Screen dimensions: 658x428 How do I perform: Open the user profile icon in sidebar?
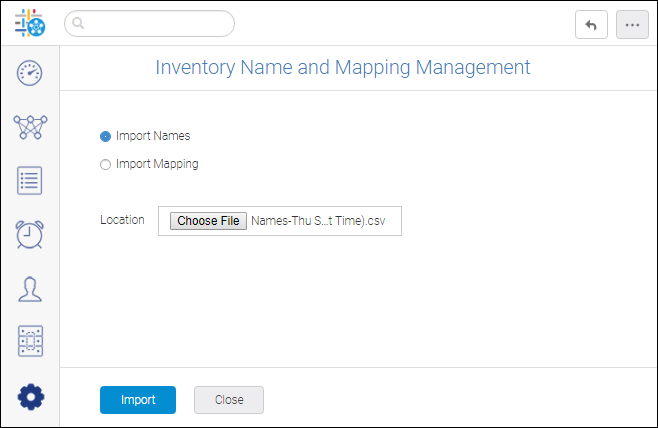coord(30,289)
